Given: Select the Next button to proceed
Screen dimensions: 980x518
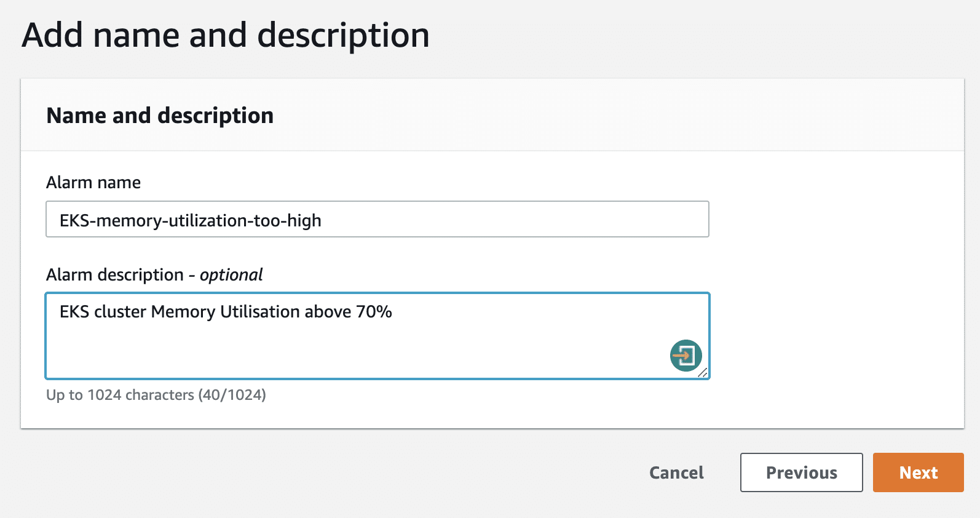Looking at the screenshot, I should [x=918, y=472].
